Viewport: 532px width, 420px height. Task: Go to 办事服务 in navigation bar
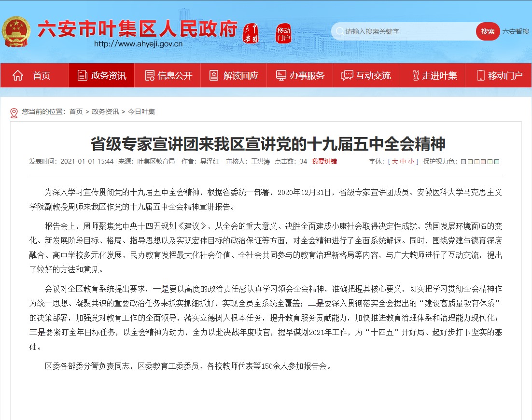tap(300, 75)
